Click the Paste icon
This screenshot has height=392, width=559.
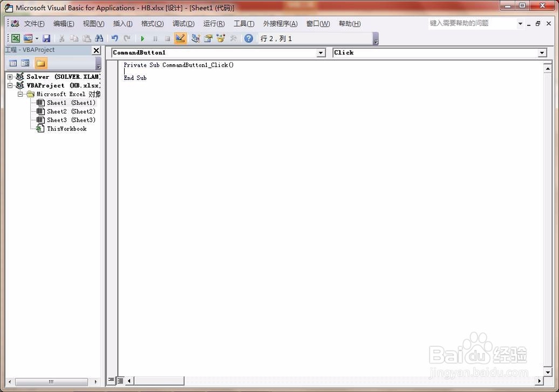tap(87, 38)
